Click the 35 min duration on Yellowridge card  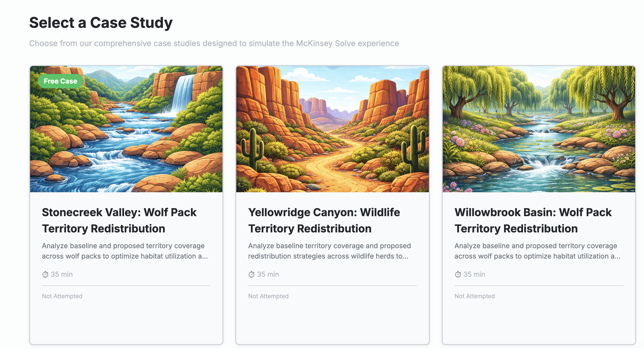pos(268,275)
